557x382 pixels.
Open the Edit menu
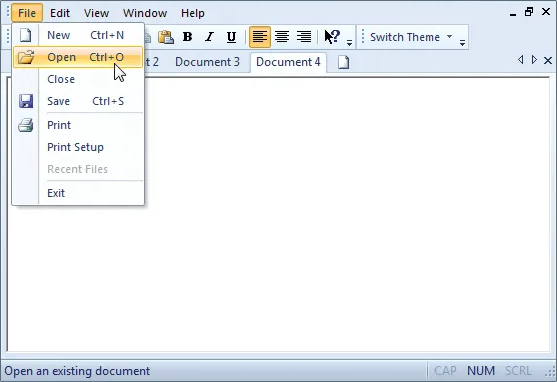(60, 13)
